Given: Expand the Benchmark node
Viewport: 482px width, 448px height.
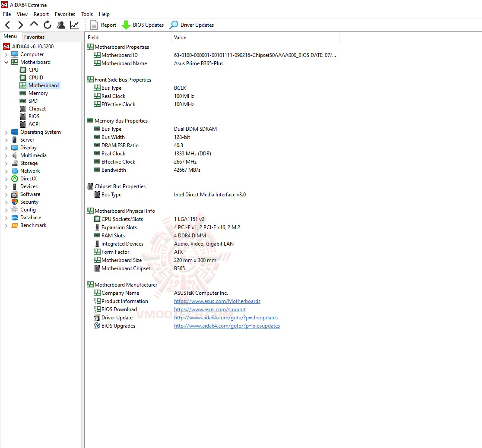Looking at the screenshot, I should click(x=6, y=226).
